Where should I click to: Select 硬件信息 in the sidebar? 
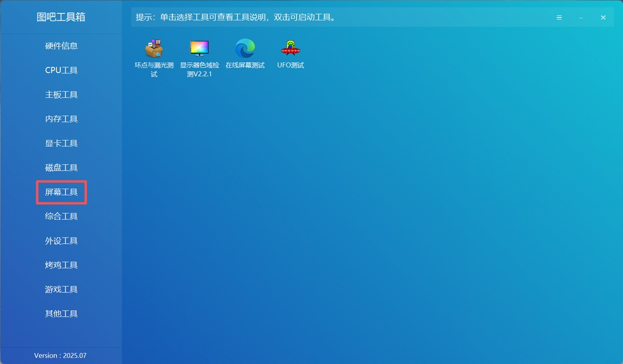click(x=61, y=46)
